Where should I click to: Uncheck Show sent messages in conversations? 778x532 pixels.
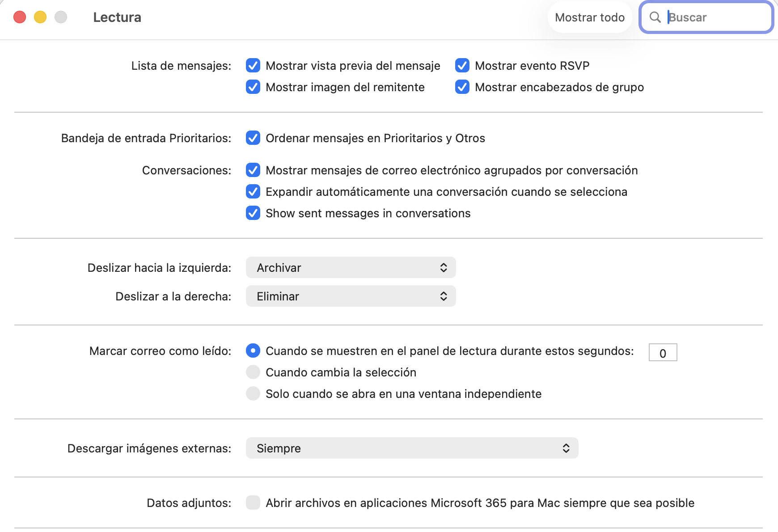pyautogui.click(x=253, y=213)
